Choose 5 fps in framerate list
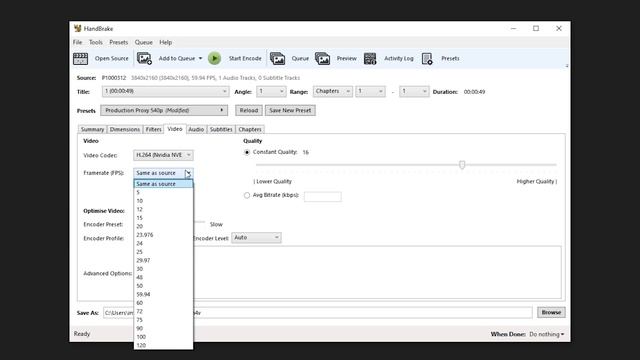640x360 pixels. (163, 192)
